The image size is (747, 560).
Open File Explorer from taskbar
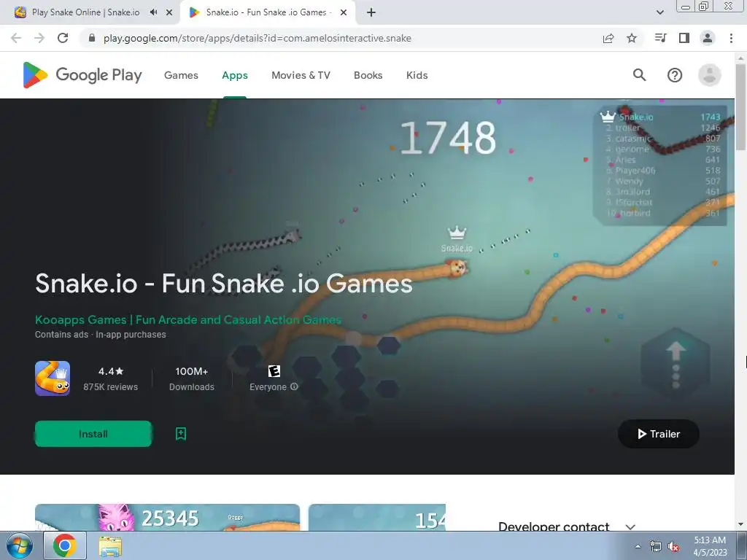[110, 546]
